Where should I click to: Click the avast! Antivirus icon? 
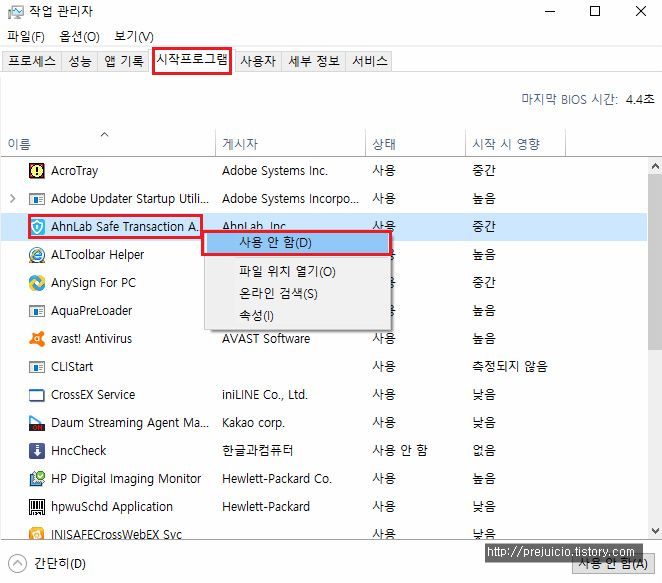(x=37, y=339)
